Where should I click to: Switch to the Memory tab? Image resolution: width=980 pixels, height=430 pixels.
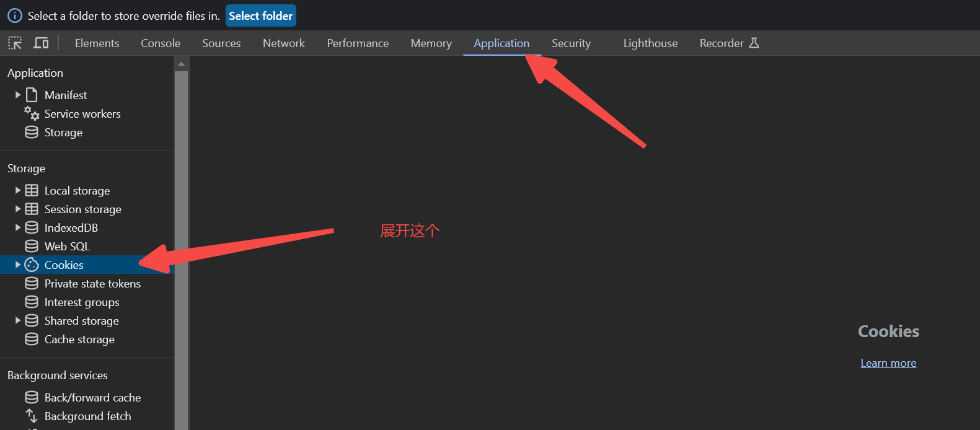(431, 43)
